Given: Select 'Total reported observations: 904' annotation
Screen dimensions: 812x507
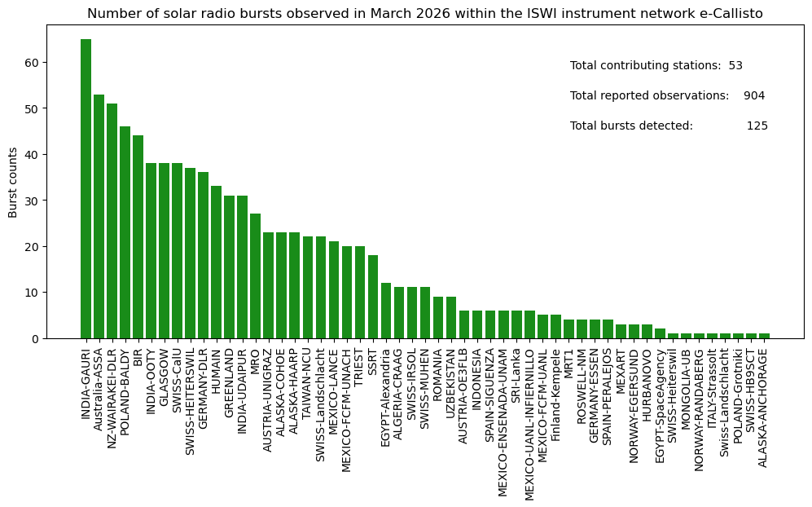Looking at the screenshot, I should [x=667, y=95].
